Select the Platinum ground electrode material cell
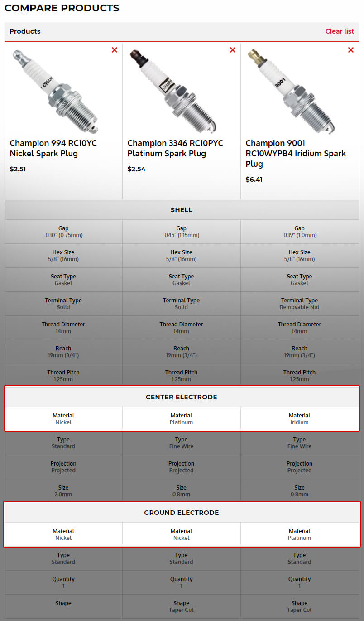364x621 pixels. [299, 534]
